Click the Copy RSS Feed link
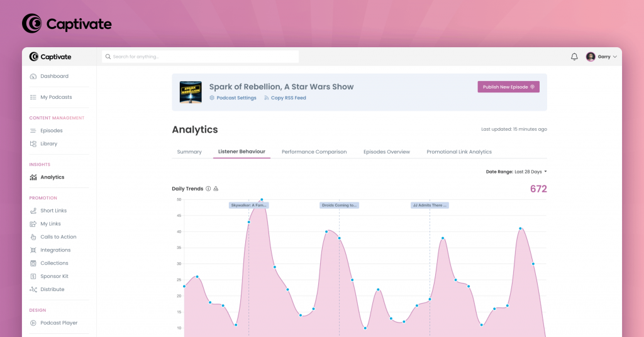Screen dimensions: 644x337 288,98
